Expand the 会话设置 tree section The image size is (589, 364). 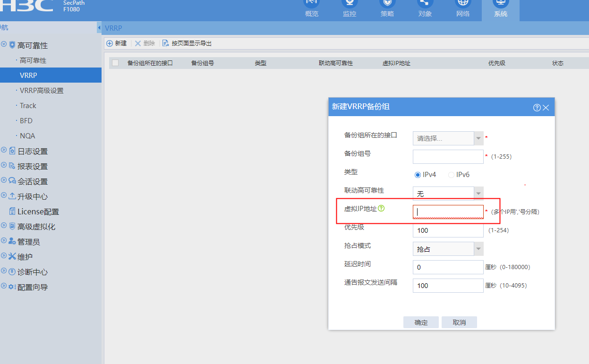click(4, 180)
